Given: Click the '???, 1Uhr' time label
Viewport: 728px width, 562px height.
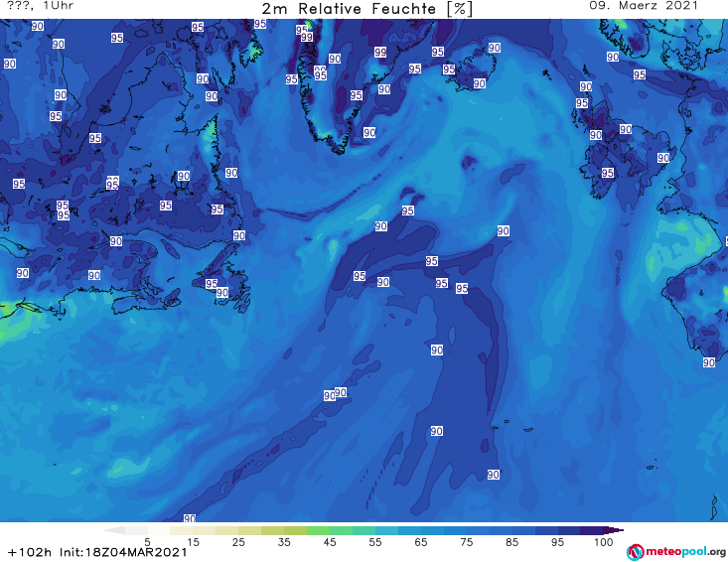Looking at the screenshot, I should (x=41, y=6).
